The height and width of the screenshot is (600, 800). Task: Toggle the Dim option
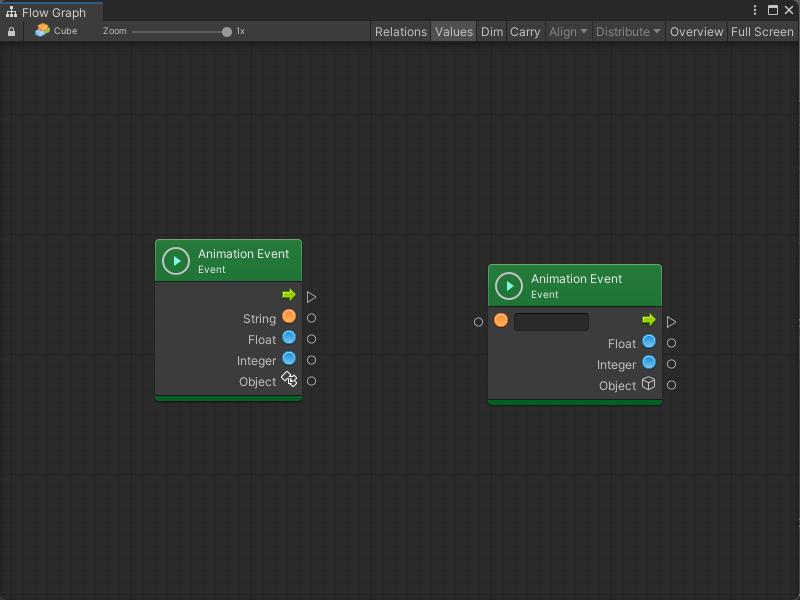[x=492, y=32]
